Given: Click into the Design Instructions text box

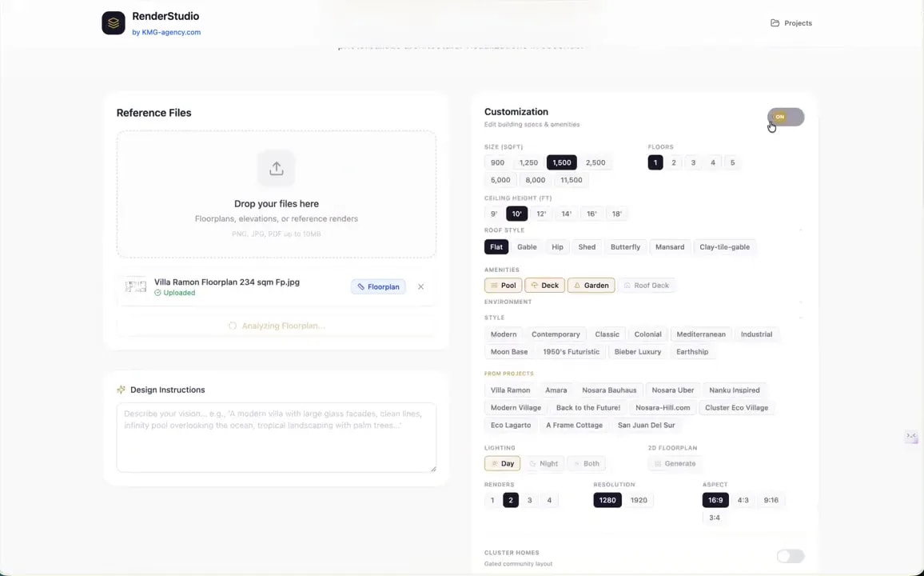Looking at the screenshot, I should click(x=277, y=438).
